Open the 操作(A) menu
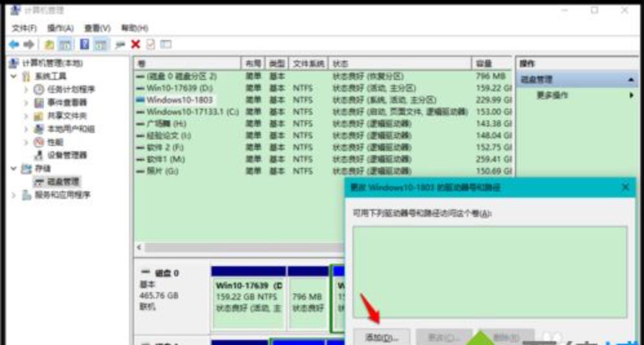The width and height of the screenshot is (644, 345). pos(61,28)
